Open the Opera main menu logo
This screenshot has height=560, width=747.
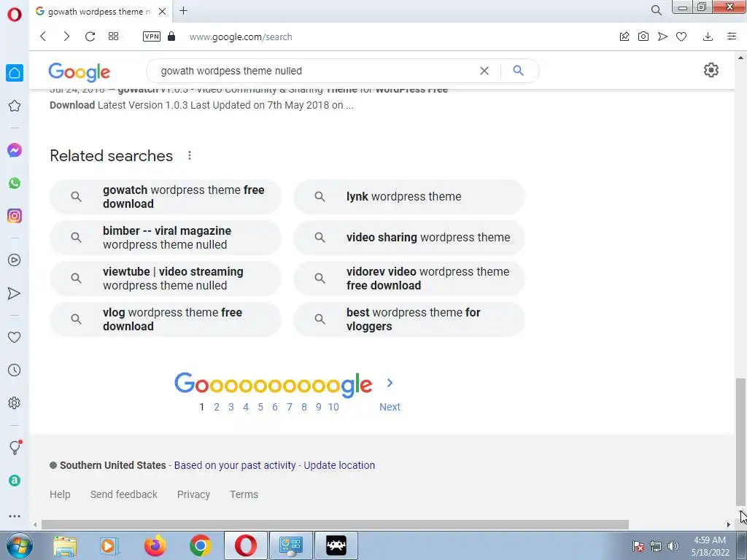[15, 15]
